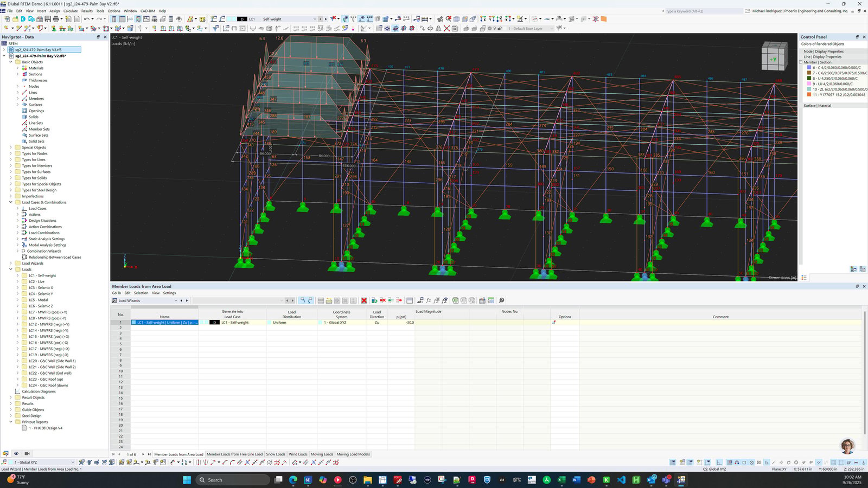The width and height of the screenshot is (868, 488).
Task: Click the Undo arrow in the main toolbar
Action: point(86,19)
